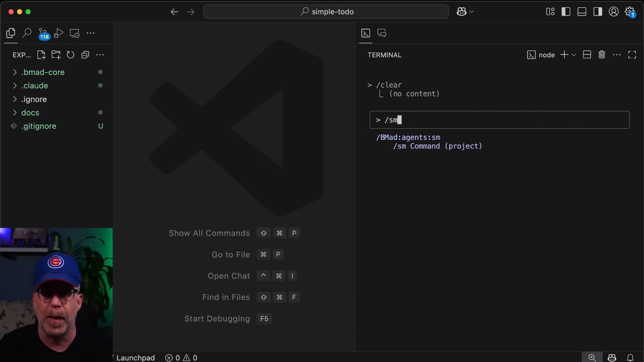Viewport: 644px width, 362px height.
Task: Refresh the Explorer file tree
Action: click(x=70, y=55)
